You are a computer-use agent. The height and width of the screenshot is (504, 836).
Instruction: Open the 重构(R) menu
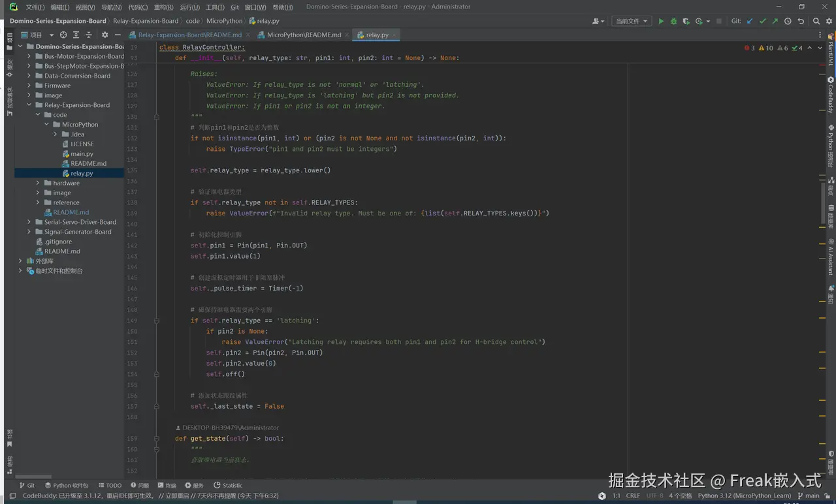tap(163, 7)
